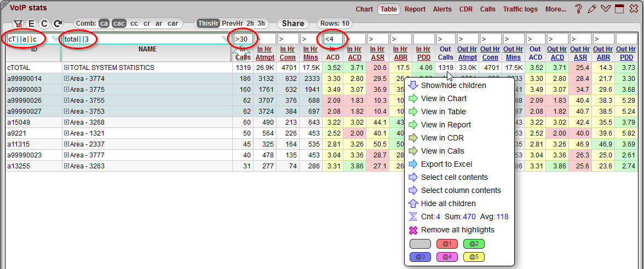
Task: Expand the Area - 3777 row
Action: tap(67, 155)
